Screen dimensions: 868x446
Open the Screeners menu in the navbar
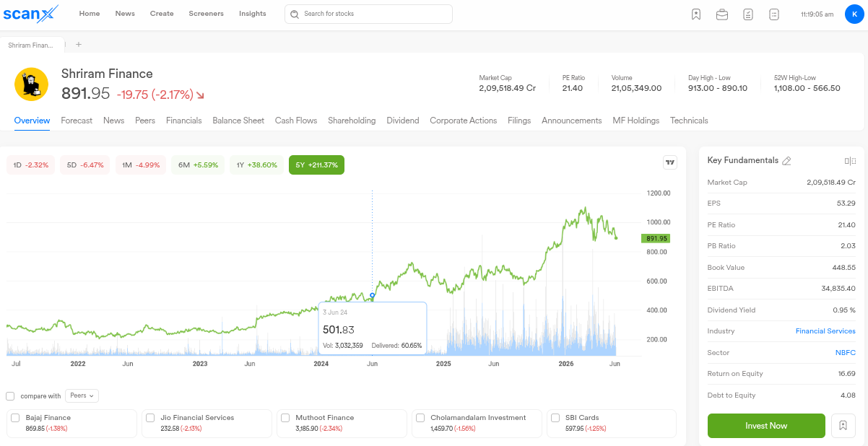point(206,14)
